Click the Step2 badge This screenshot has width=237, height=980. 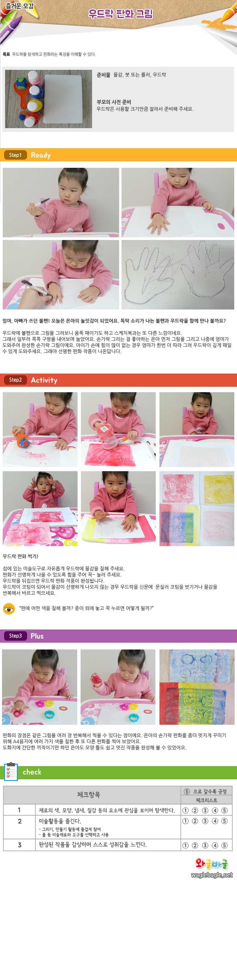15,380
